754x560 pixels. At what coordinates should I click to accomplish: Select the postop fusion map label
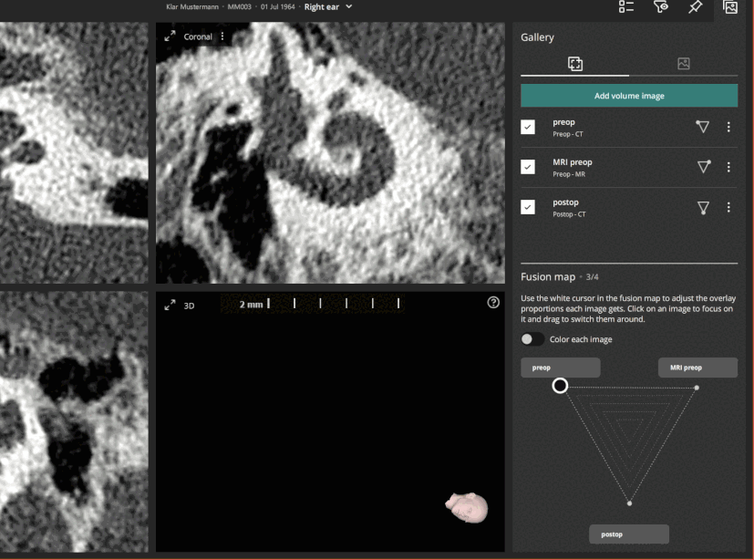point(629,534)
